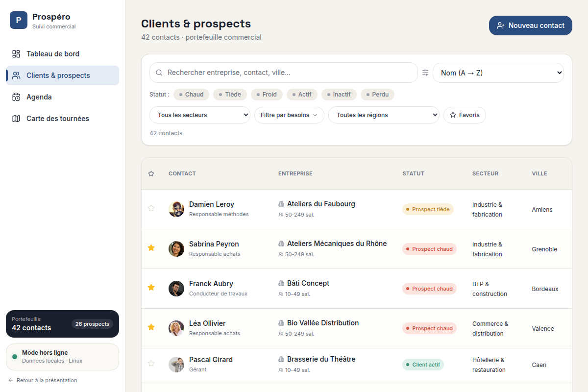The image size is (588, 392).
Task: Star Damien Leroy as favorite
Action: click(151, 208)
